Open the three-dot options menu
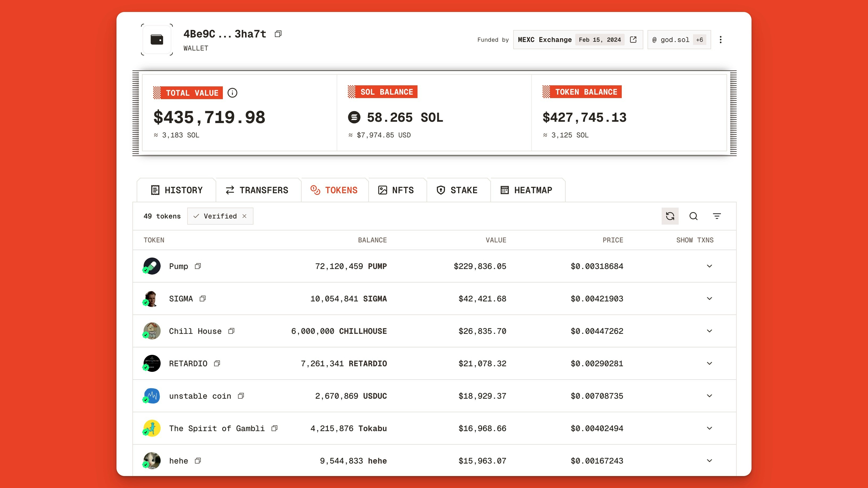 click(721, 39)
